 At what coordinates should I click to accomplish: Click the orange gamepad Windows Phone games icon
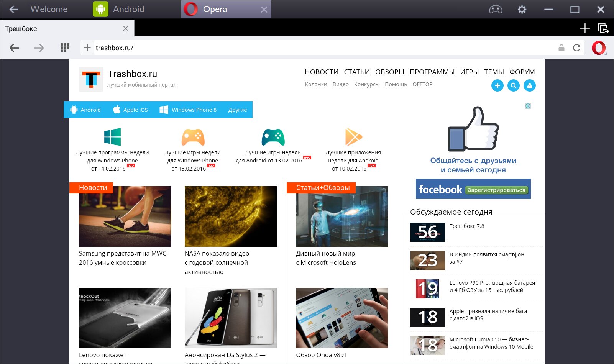pos(193,137)
